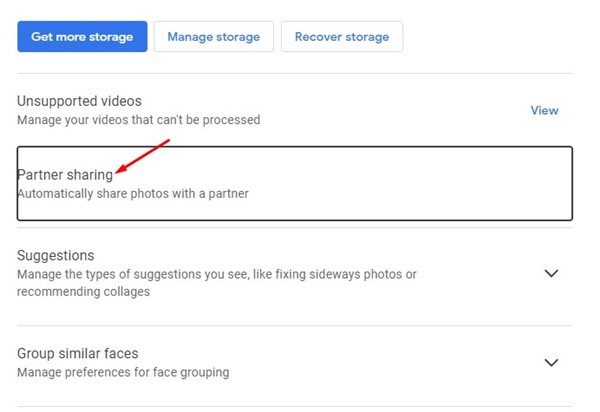Open the Partner sharing setting row
The width and height of the screenshot is (600, 412).
(295, 183)
